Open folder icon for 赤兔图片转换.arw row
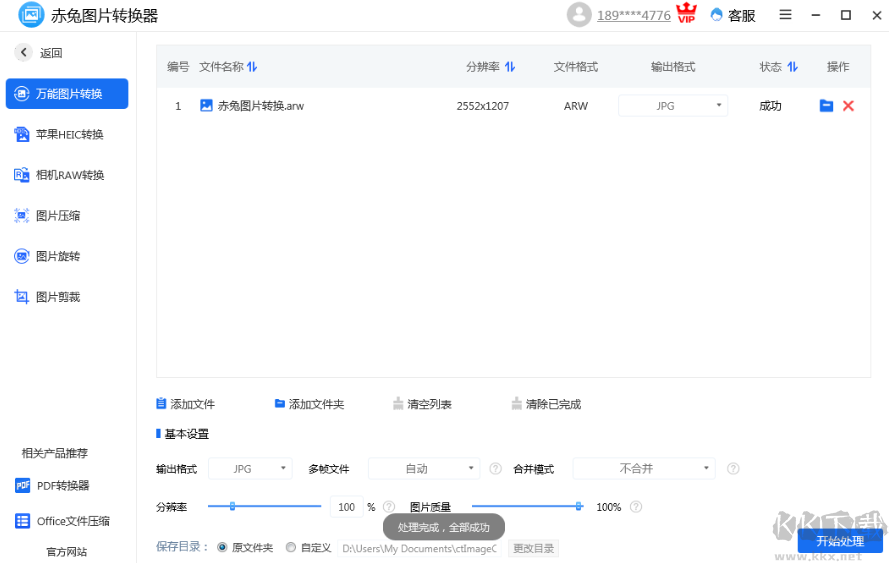Viewport: 889px width, 563px height. (826, 106)
